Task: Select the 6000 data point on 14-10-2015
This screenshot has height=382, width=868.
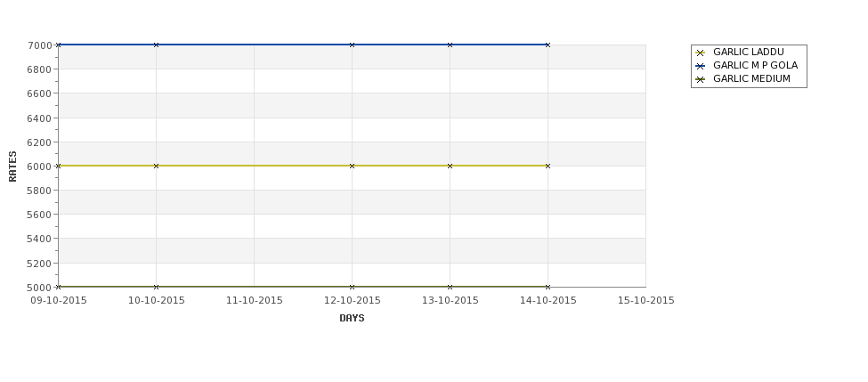Action: click(548, 166)
